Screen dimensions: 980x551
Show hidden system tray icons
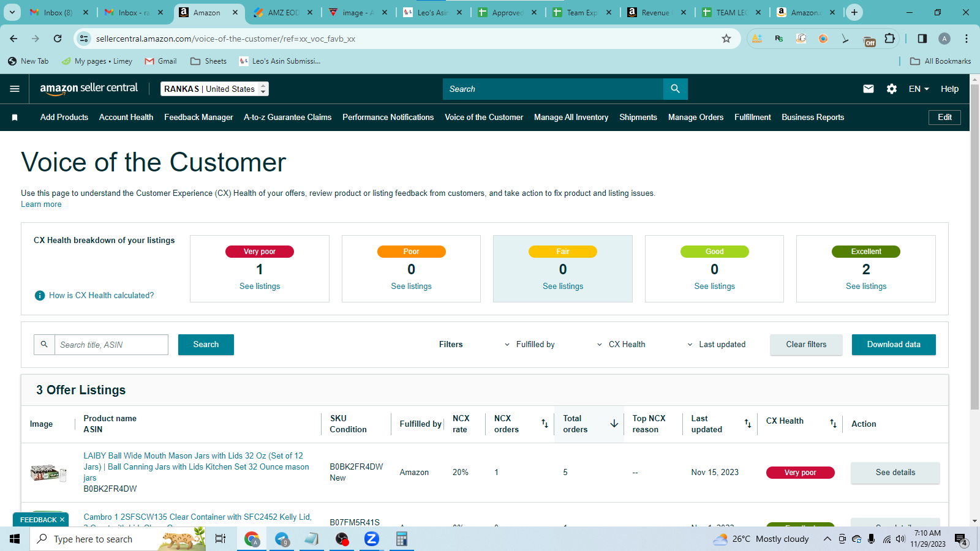(827, 539)
